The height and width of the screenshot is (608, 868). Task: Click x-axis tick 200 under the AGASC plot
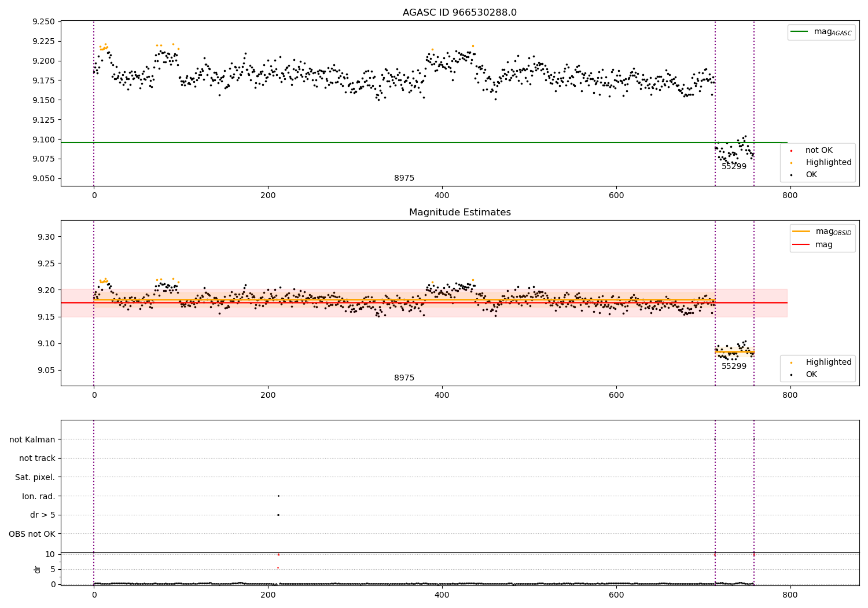268,196
